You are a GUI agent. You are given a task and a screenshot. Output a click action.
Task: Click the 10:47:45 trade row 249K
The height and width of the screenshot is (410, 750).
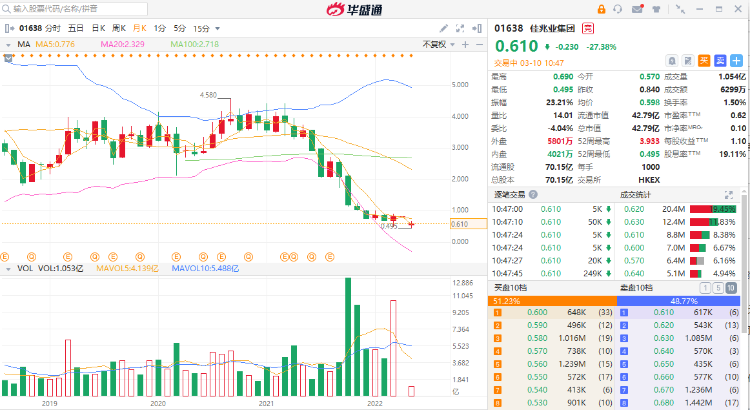pos(551,274)
